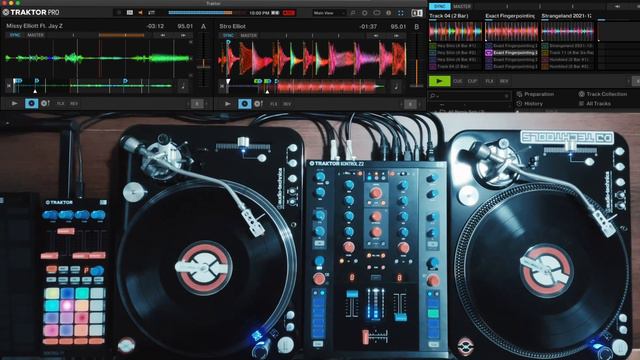Click Deck B blue vinyl mode button
Viewport: 640px width, 360px height.
pyautogui.click(x=244, y=104)
